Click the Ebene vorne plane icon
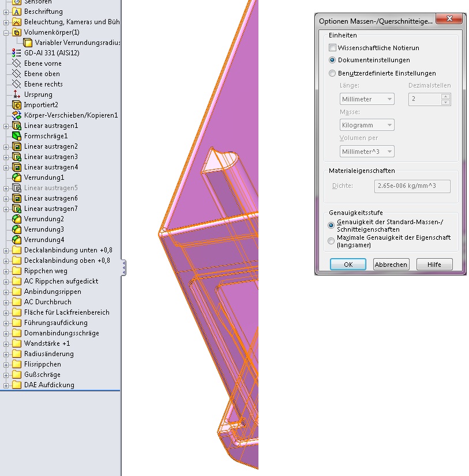Screen dimensions: 469x476 pos(17,63)
